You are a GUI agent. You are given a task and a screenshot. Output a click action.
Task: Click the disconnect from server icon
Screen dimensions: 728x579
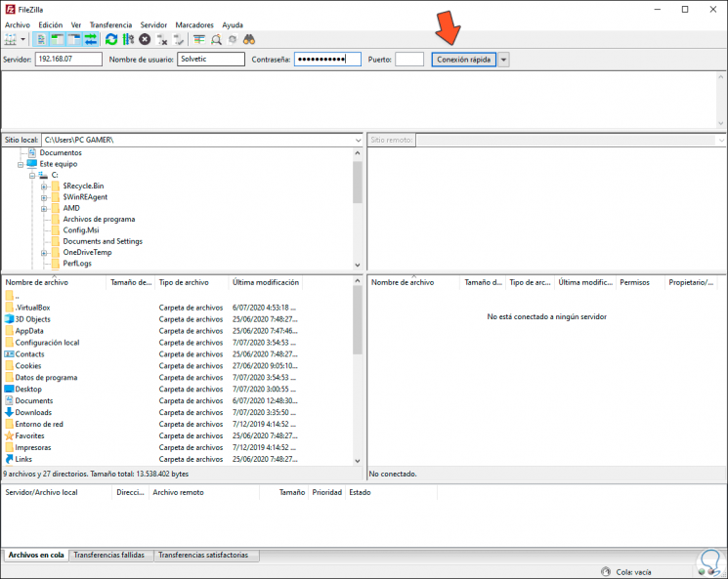tap(161, 39)
